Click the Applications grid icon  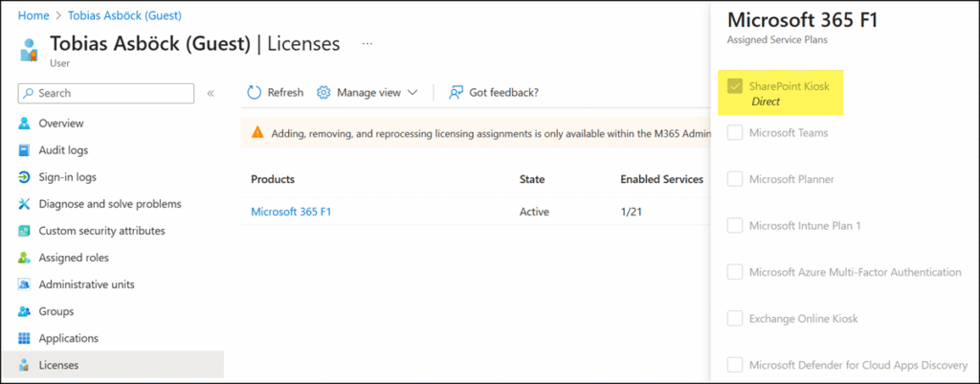point(25,338)
